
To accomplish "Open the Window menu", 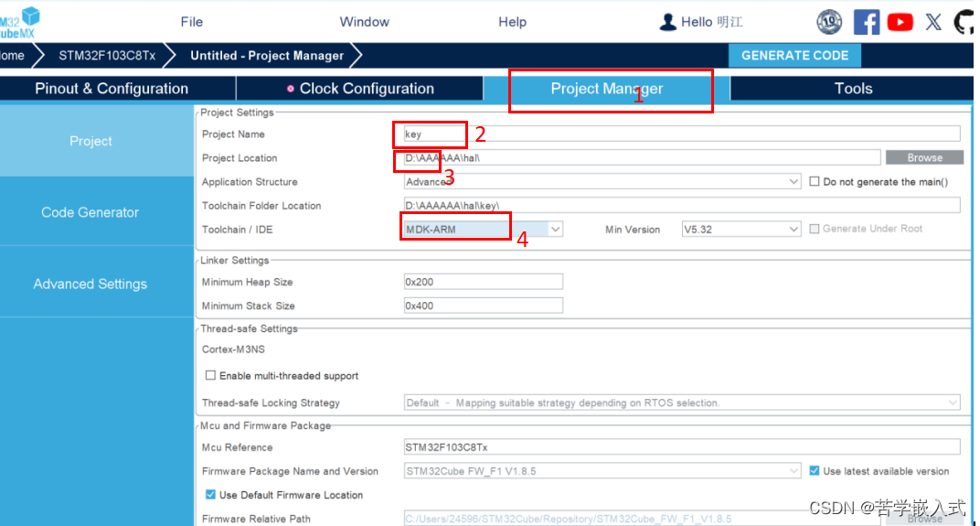I will (365, 22).
